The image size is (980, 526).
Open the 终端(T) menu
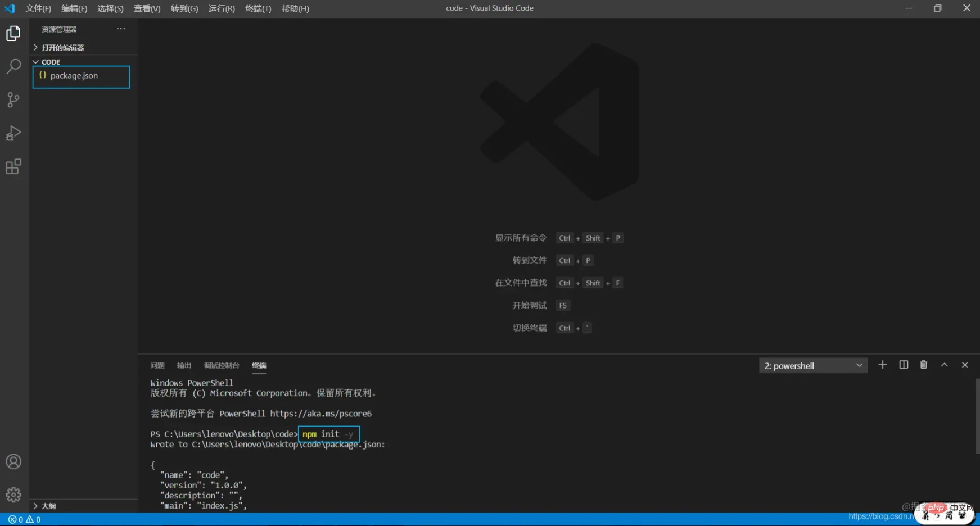(x=258, y=8)
